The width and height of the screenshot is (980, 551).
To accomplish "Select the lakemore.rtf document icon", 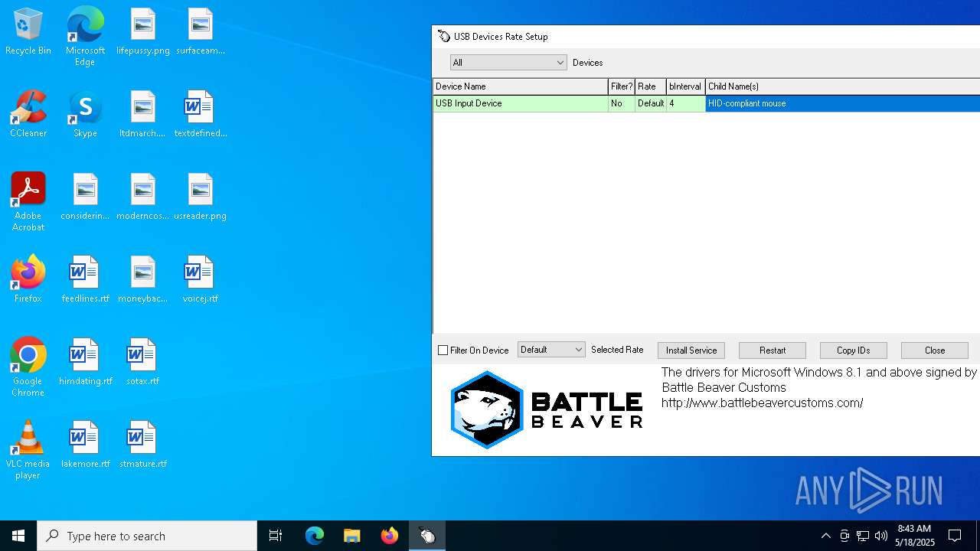I will (85, 445).
